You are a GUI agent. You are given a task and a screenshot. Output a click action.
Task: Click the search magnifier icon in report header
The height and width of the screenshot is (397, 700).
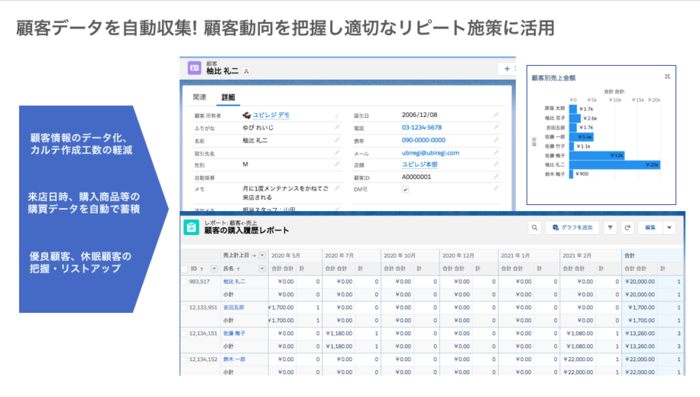(x=534, y=228)
